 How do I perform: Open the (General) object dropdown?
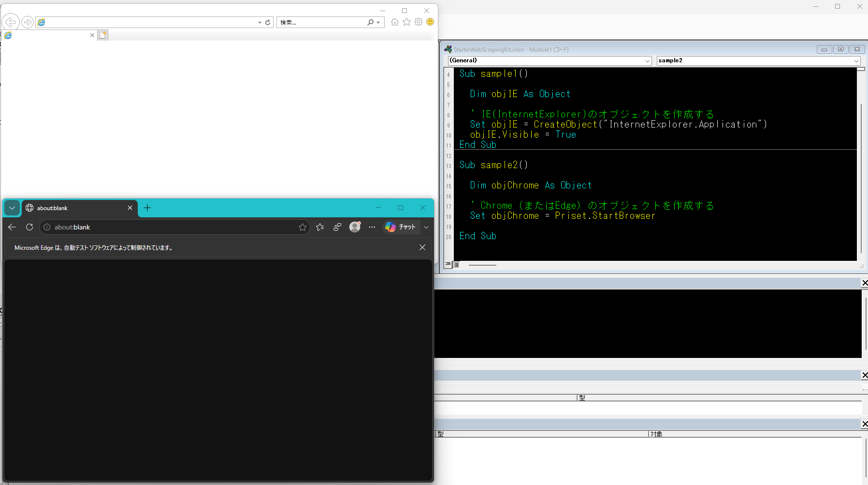pyautogui.click(x=648, y=61)
